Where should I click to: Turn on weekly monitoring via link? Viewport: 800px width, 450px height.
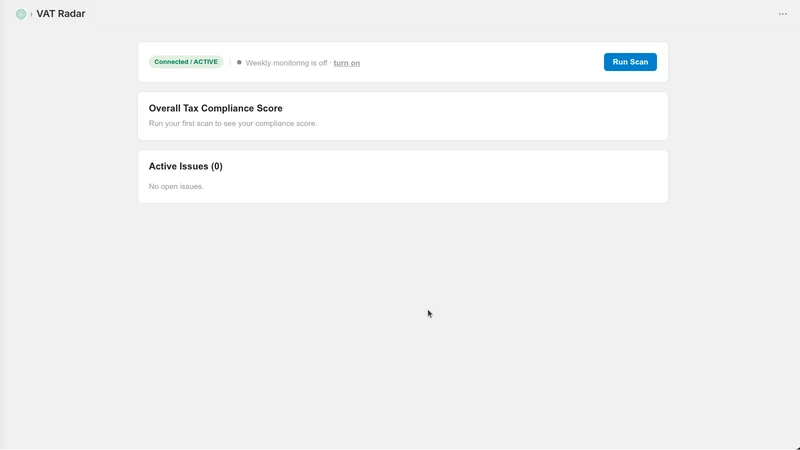(346, 63)
